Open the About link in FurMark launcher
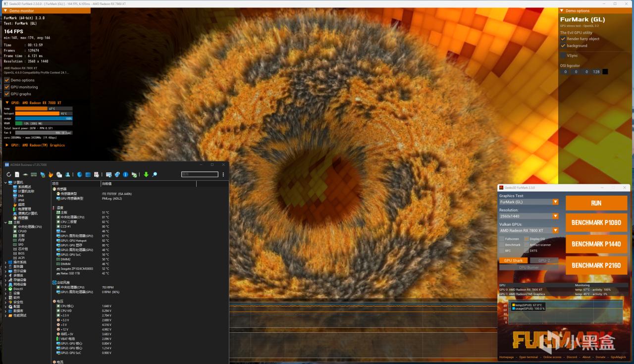 click(586, 357)
